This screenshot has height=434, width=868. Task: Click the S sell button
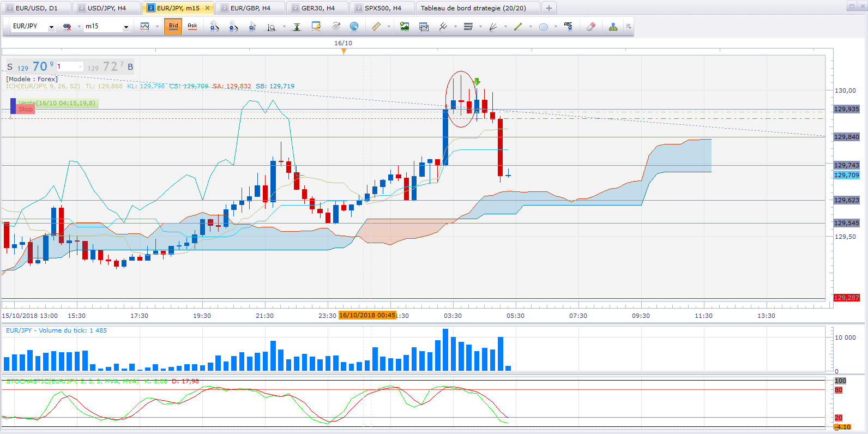pyautogui.click(x=10, y=67)
